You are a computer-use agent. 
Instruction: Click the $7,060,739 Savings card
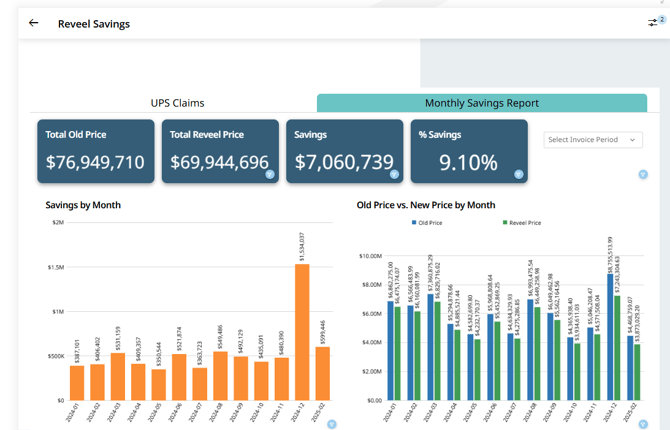[x=344, y=152]
